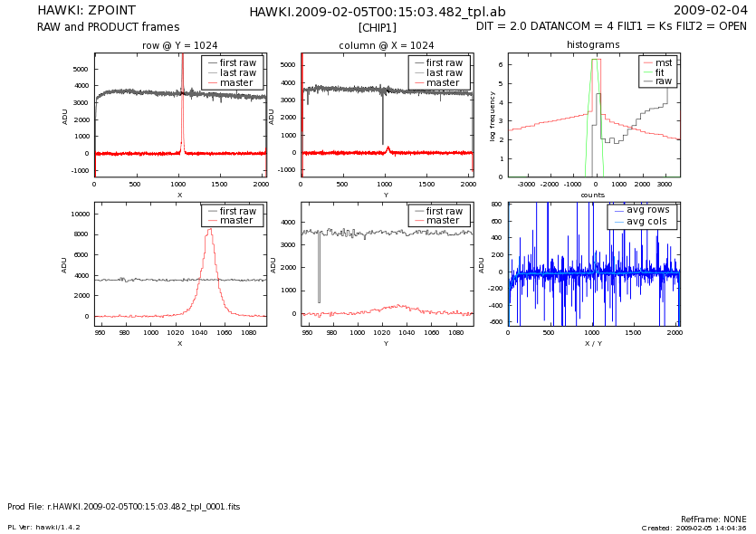Click "last raw" legend in row plot
Viewport: 756px width, 534px height.
click(237, 72)
